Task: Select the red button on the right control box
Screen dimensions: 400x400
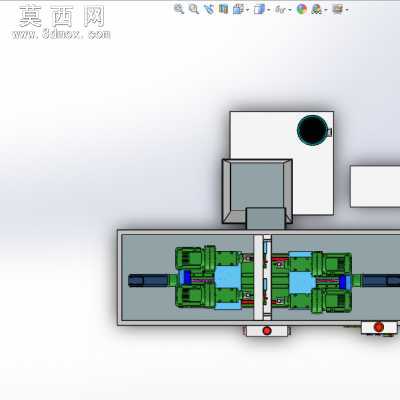Action: (379, 327)
